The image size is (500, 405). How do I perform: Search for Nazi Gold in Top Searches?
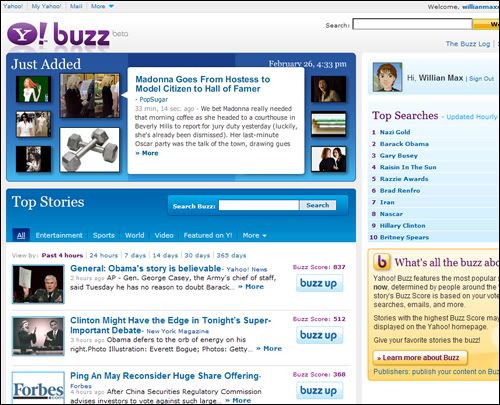click(x=395, y=132)
